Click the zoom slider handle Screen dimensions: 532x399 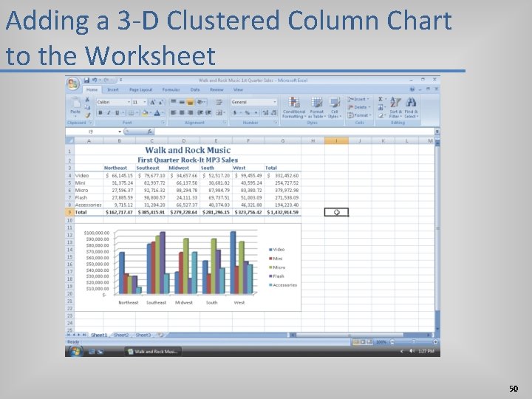coord(414,342)
